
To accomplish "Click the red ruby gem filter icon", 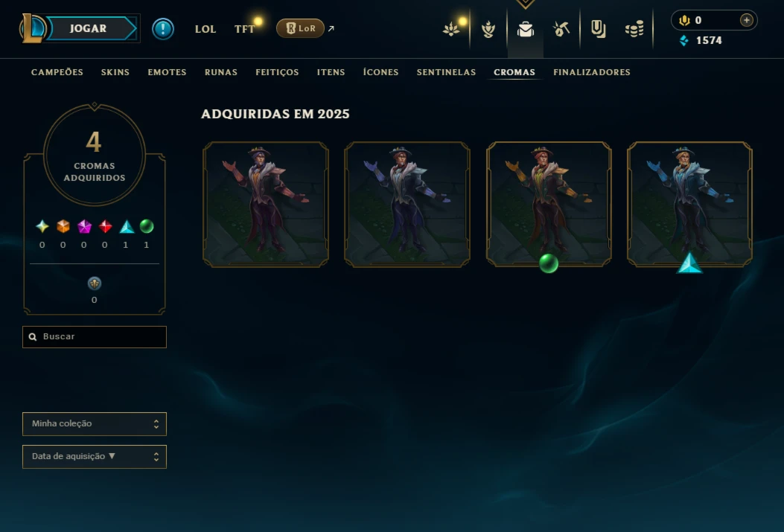I will [x=105, y=226].
